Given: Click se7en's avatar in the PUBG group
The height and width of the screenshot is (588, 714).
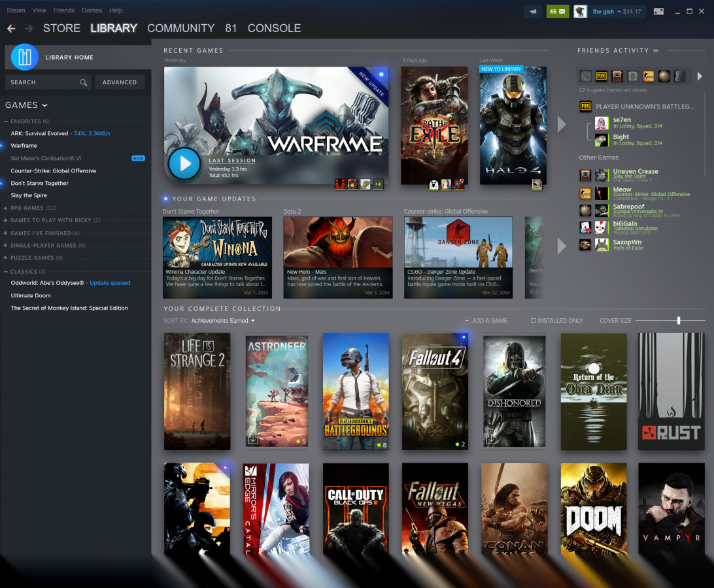Looking at the screenshot, I should tap(602, 123).
